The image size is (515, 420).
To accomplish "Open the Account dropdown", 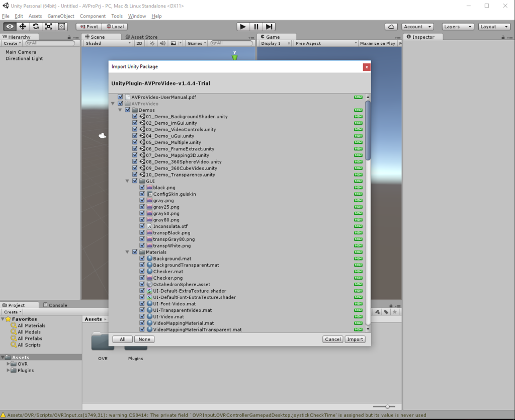I will (417, 27).
